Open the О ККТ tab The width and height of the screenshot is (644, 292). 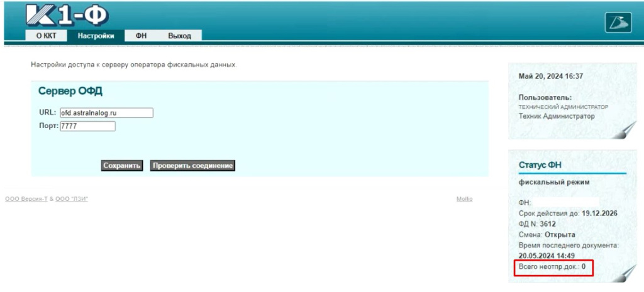46,36
